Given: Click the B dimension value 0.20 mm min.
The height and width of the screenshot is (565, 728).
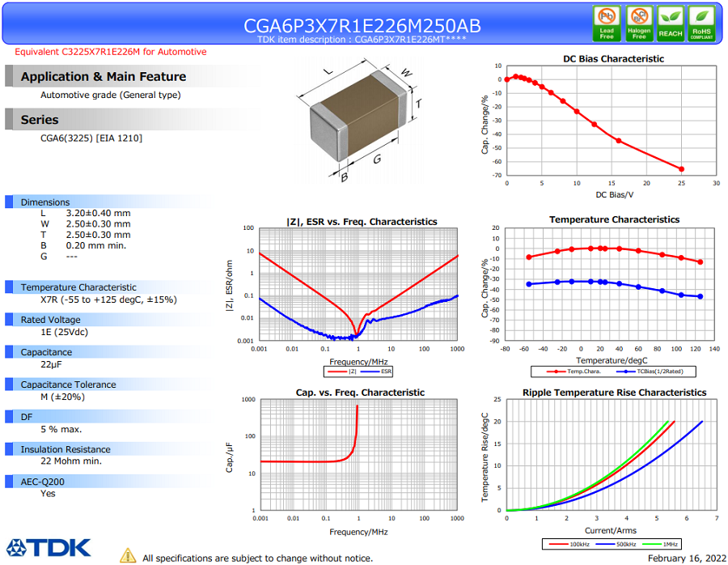Looking at the screenshot, I should click(96, 246).
